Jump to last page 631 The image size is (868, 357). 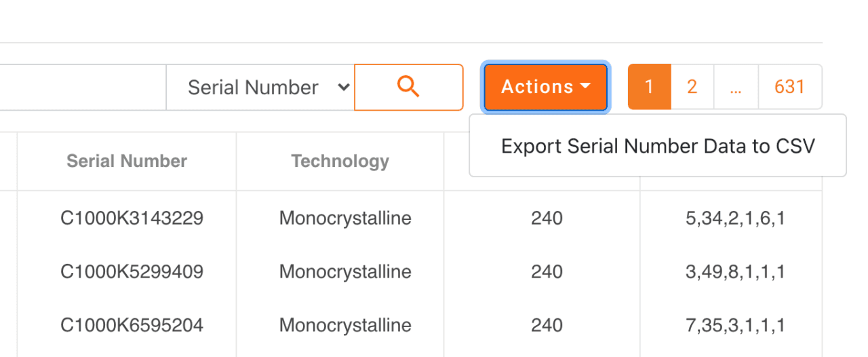pos(789,87)
